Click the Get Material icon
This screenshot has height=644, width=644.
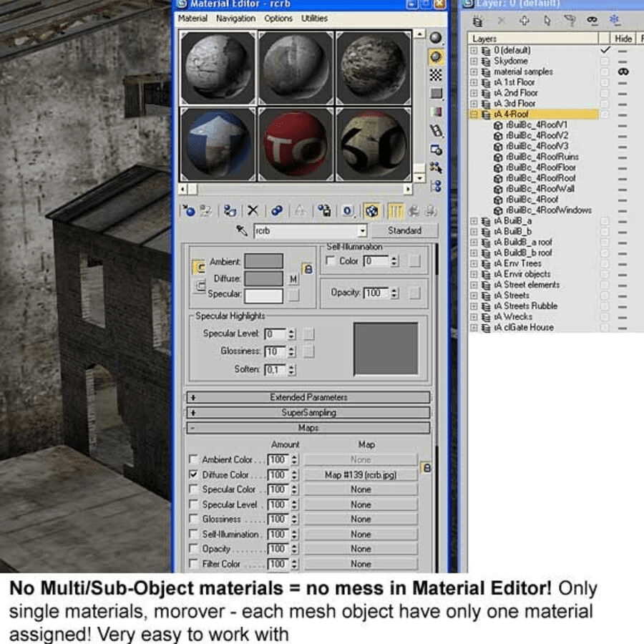pos(187,210)
